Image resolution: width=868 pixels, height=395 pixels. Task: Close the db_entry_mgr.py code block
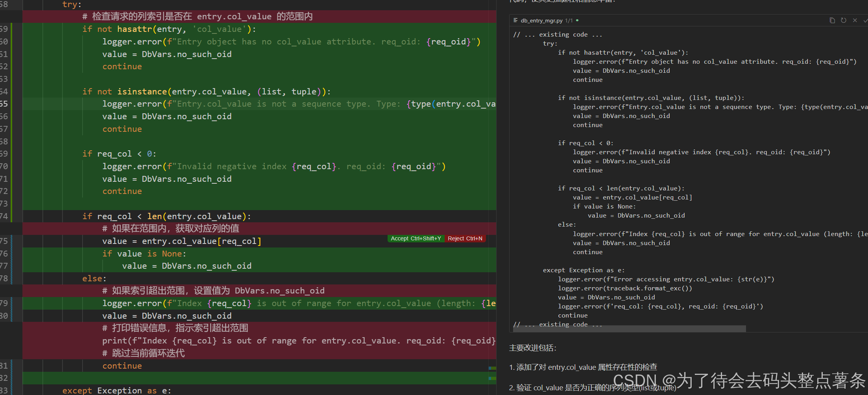(x=855, y=20)
